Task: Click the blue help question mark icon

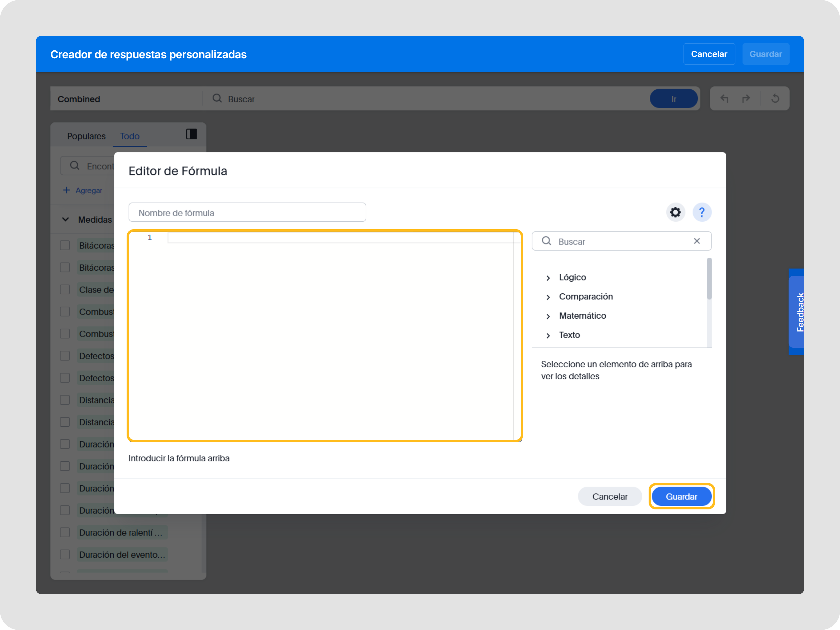Action: (x=702, y=212)
